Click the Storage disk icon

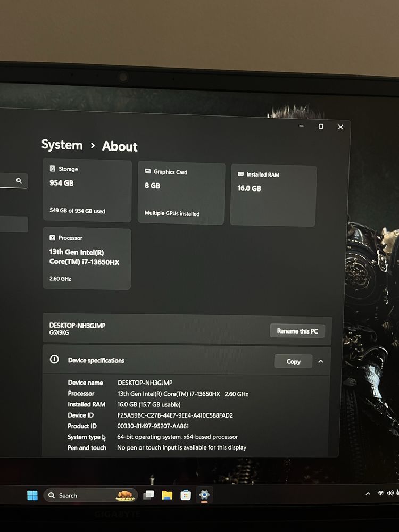pos(52,169)
